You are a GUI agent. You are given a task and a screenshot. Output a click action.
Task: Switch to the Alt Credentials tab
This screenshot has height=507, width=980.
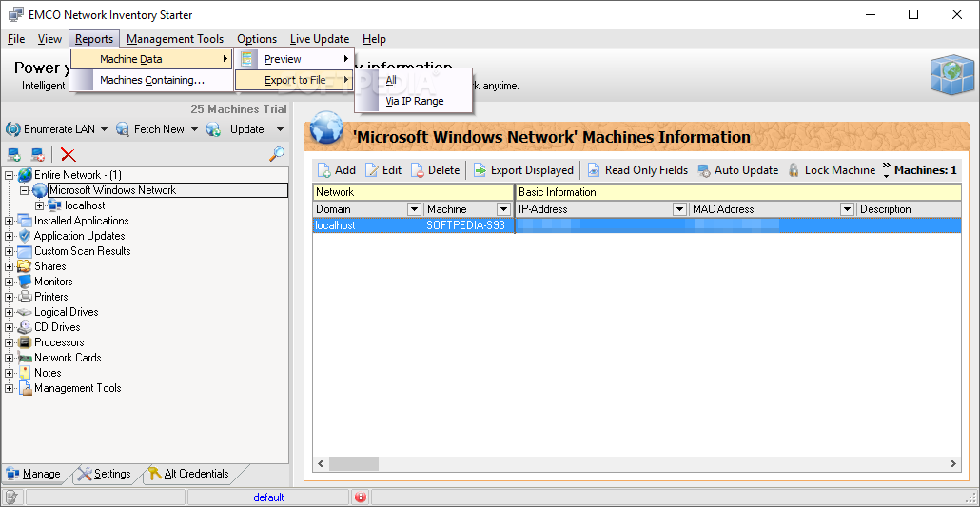click(x=189, y=474)
